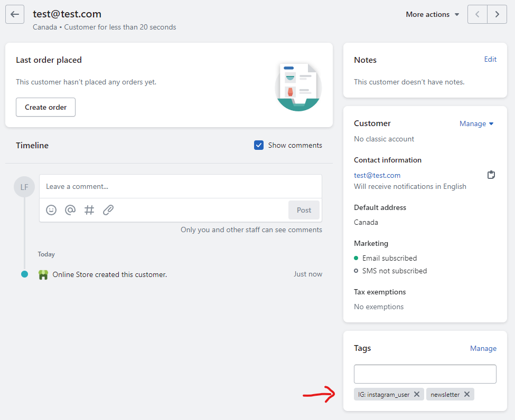
Task: Toggle Show comments checkbox
Action: pyautogui.click(x=259, y=145)
